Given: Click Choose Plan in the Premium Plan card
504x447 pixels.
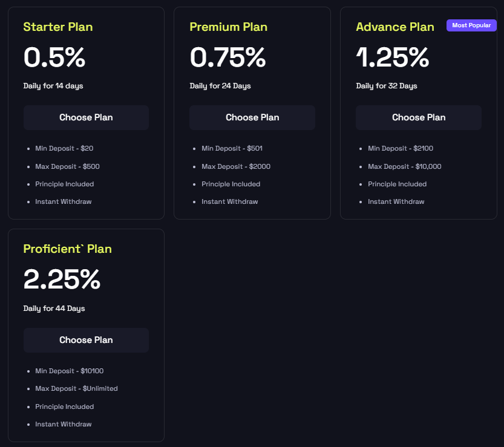Looking at the screenshot, I should [x=252, y=117].
